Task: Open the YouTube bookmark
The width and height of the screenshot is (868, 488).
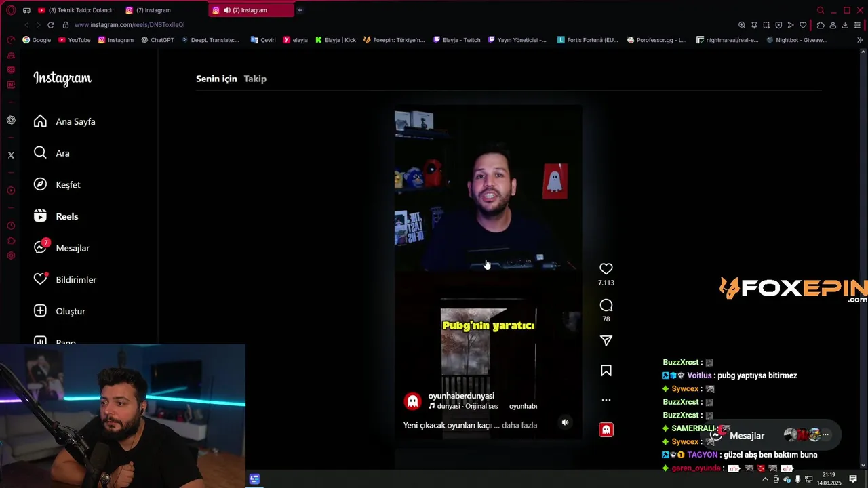Action: coord(75,40)
